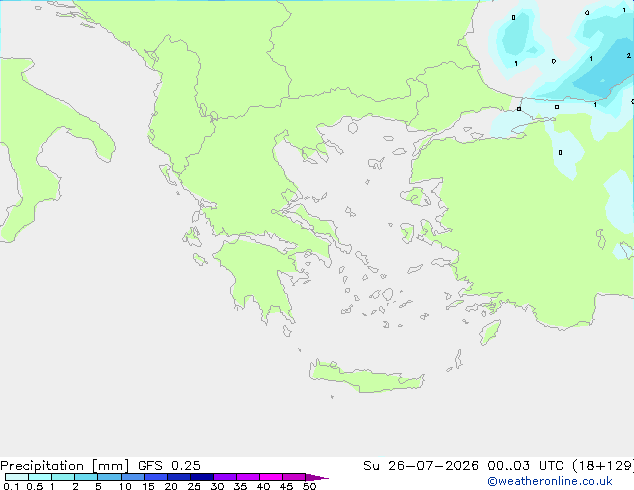
Task: Click the '45' legend scale label
Action: pyautogui.click(x=286, y=486)
